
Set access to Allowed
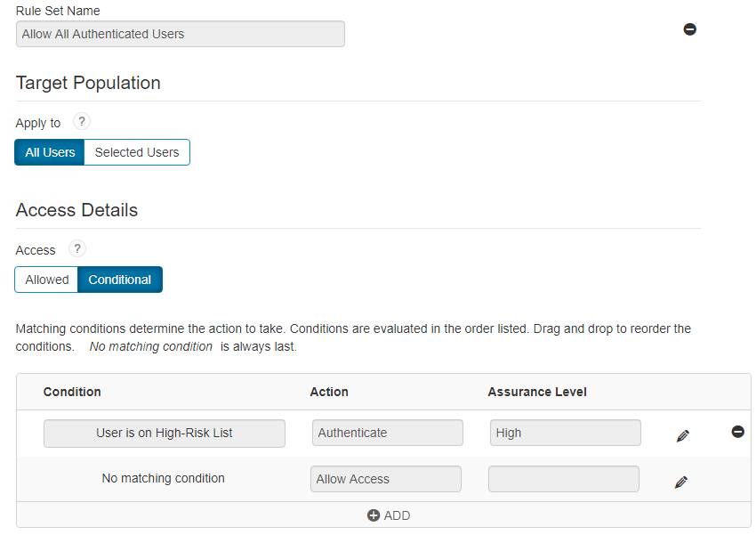click(47, 280)
